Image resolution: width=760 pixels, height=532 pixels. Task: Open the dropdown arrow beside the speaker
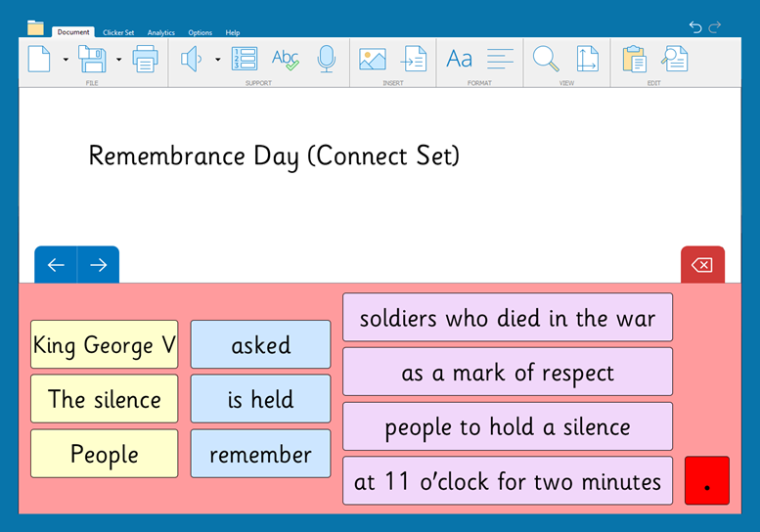[217, 60]
